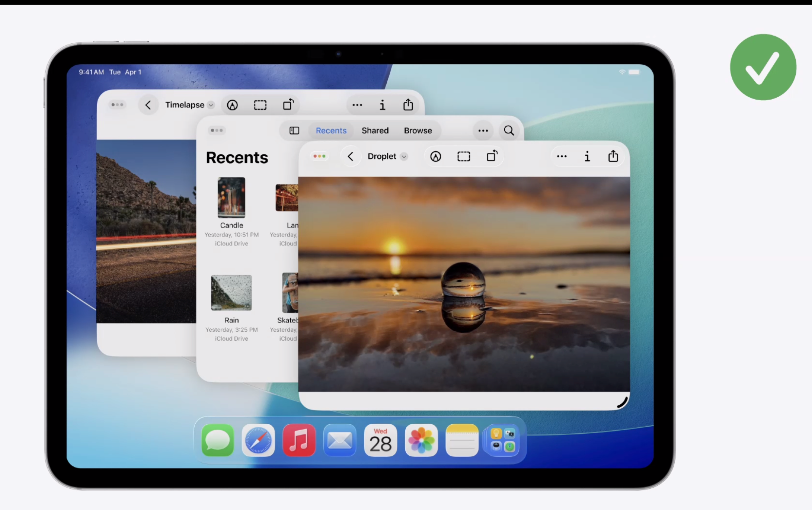Open the info button in Droplet window

(x=587, y=156)
